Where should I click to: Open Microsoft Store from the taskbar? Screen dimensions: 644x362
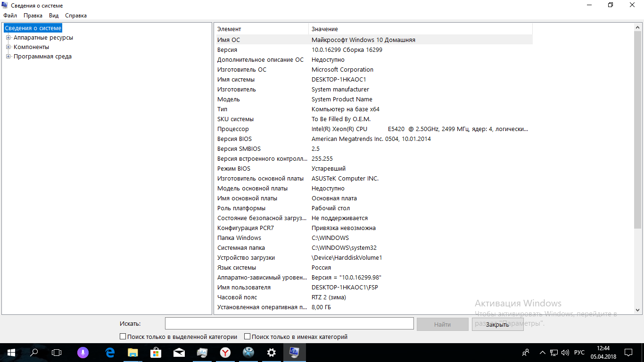[x=156, y=353]
